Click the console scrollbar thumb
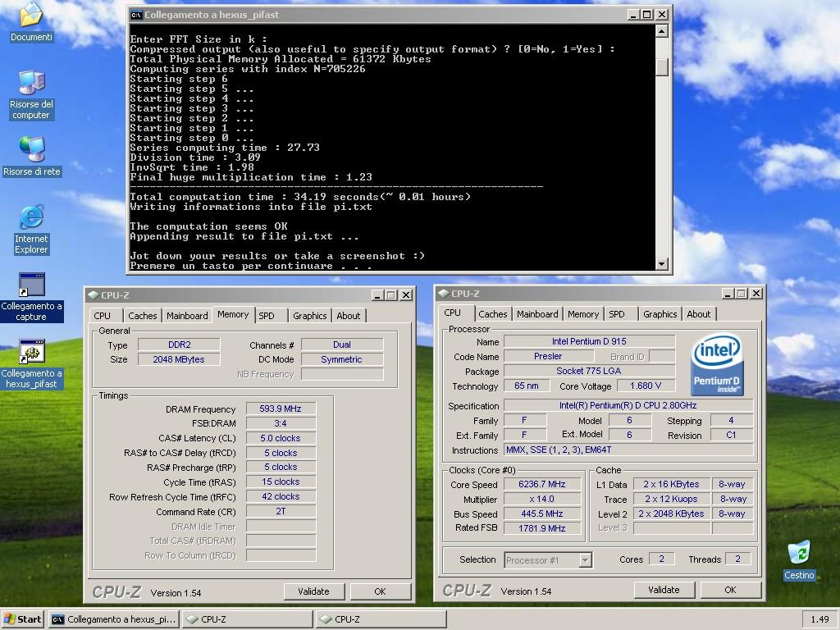 (662, 66)
